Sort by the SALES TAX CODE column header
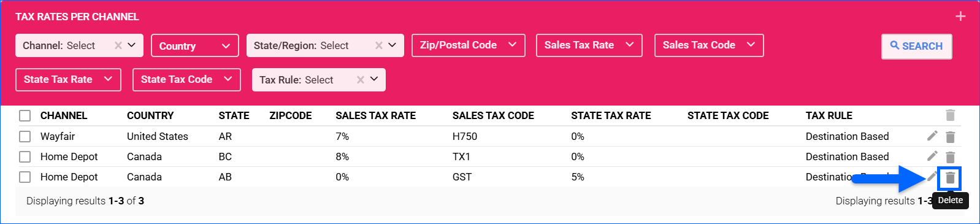The image size is (980, 224). coord(493,115)
